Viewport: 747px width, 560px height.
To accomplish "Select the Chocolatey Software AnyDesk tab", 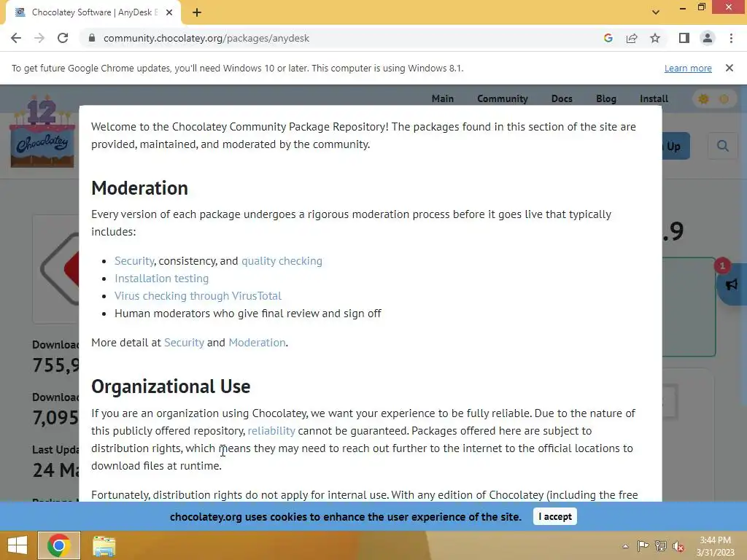I will coord(93,12).
